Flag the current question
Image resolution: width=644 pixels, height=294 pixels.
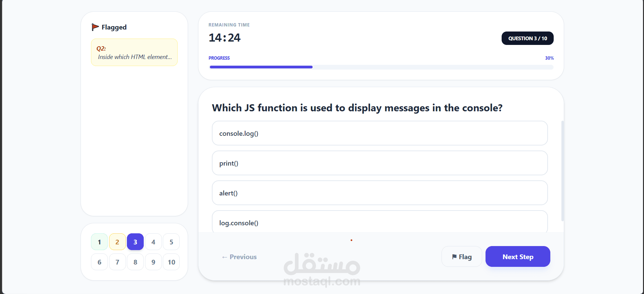tap(461, 256)
